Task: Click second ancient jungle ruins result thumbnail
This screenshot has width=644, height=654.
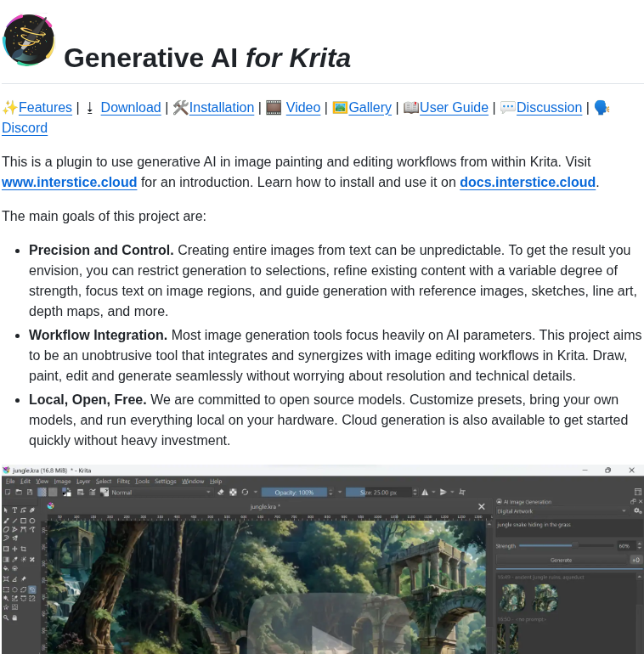Action: click(545, 597)
